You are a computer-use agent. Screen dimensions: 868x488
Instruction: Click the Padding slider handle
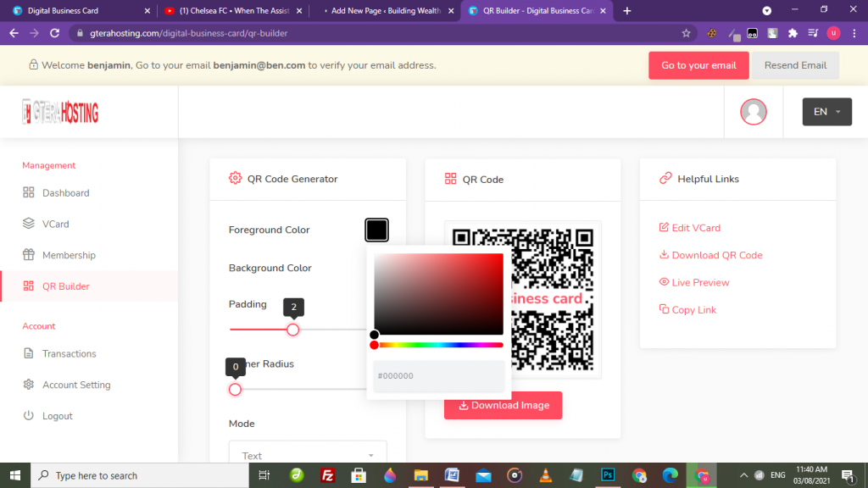click(x=292, y=330)
